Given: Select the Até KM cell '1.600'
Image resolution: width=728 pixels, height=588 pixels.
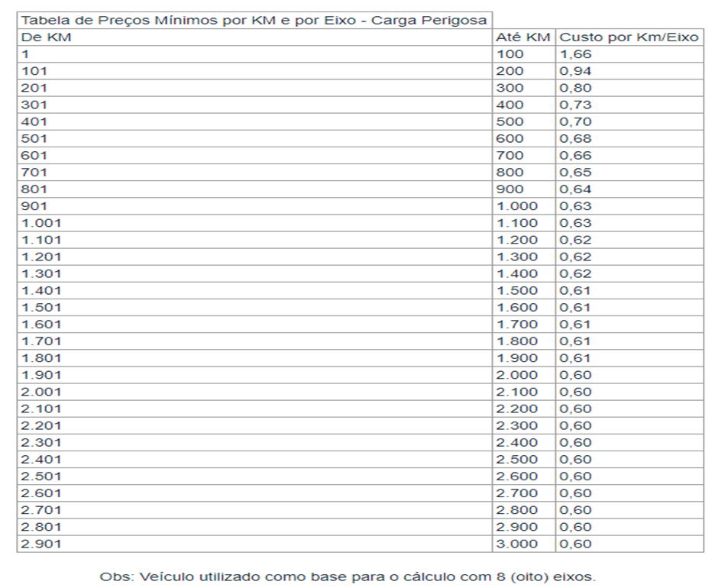Looking at the screenshot, I should coord(524,307).
